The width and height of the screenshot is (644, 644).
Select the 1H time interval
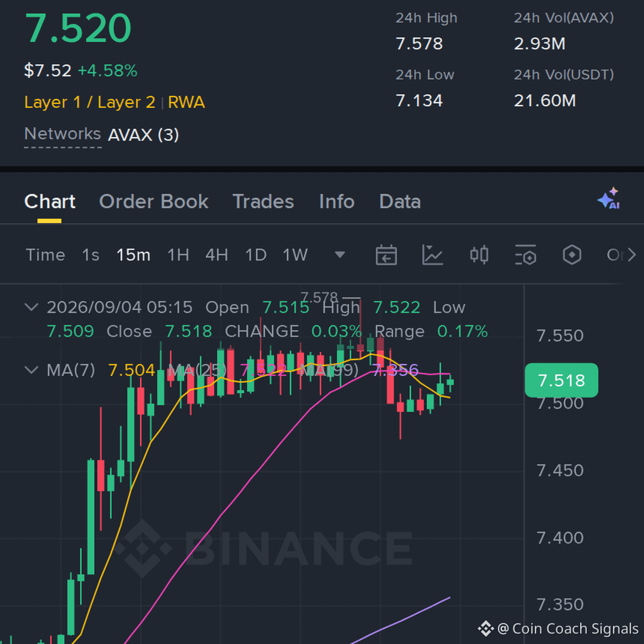(x=178, y=255)
